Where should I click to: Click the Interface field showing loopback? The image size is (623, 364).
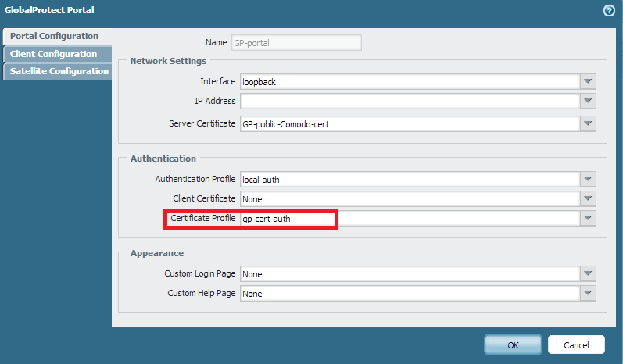click(x=410, y=81)
